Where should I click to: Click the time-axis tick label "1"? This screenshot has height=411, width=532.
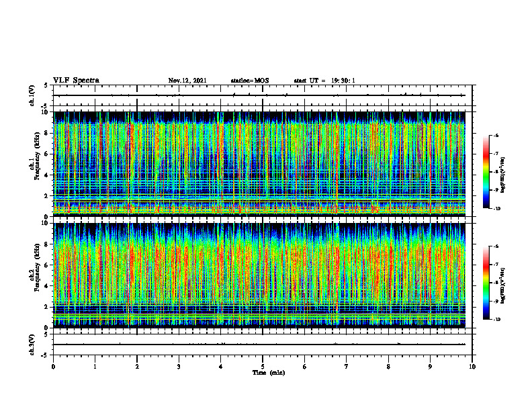[x=95, y=367]
